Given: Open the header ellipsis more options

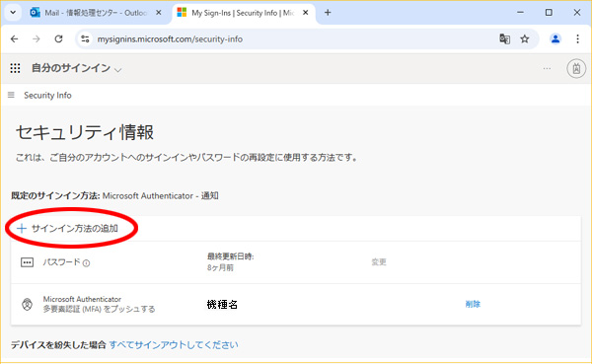Looking at the screenshot, I should click(x=547, y=68).
